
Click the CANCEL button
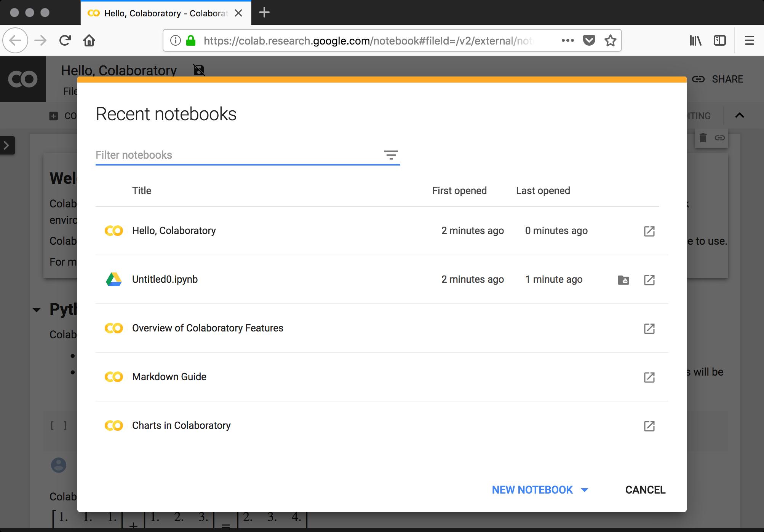[645, 490]
